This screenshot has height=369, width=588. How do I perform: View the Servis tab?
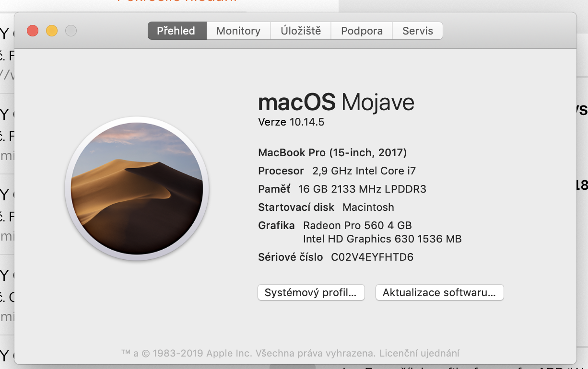(x=417, y=30)
